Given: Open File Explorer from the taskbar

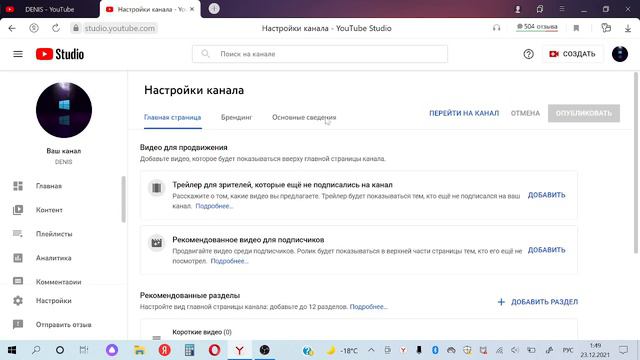Looking at the screenshot, I should [139, 350].
